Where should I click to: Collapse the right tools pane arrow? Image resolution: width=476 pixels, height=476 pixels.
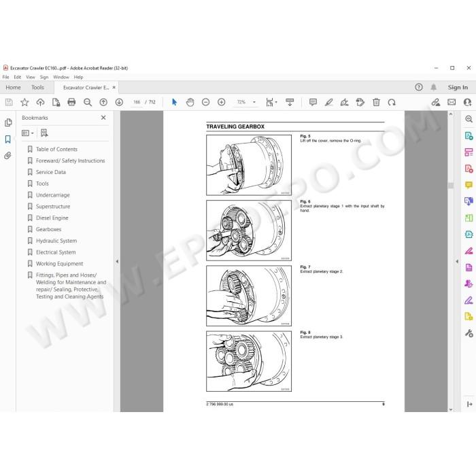point(457,261)
